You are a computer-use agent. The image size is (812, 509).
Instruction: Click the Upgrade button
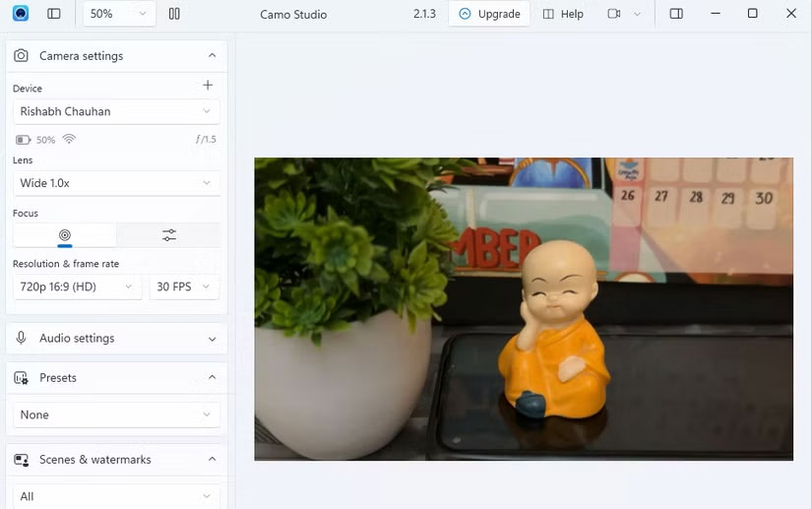pyautogui.click(x=489, y=14)
